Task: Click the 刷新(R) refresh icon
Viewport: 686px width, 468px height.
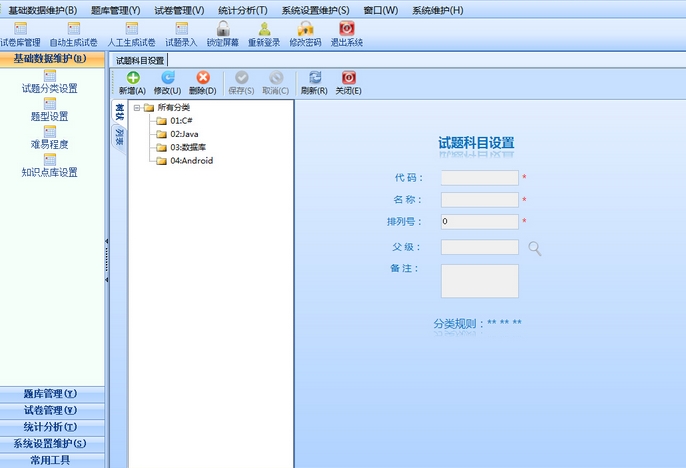Action: [314, 78]
